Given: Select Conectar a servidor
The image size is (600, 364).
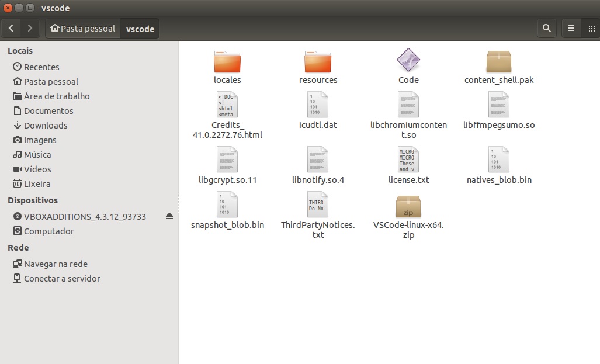Looking at the screenshot, I should click(x=61, y=278).
